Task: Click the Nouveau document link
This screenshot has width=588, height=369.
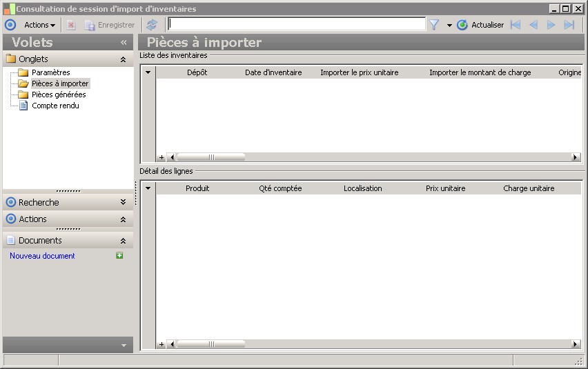Action: pyautogui.click(x=42, y=256)
